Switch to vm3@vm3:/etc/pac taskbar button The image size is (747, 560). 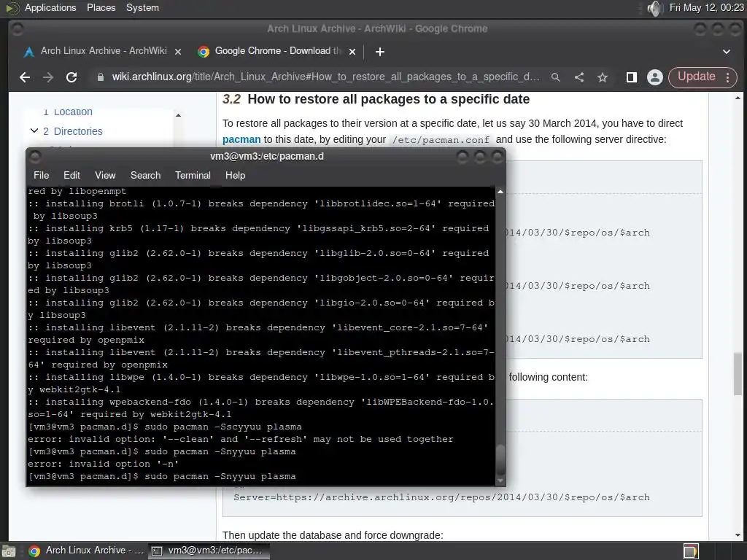208,551
